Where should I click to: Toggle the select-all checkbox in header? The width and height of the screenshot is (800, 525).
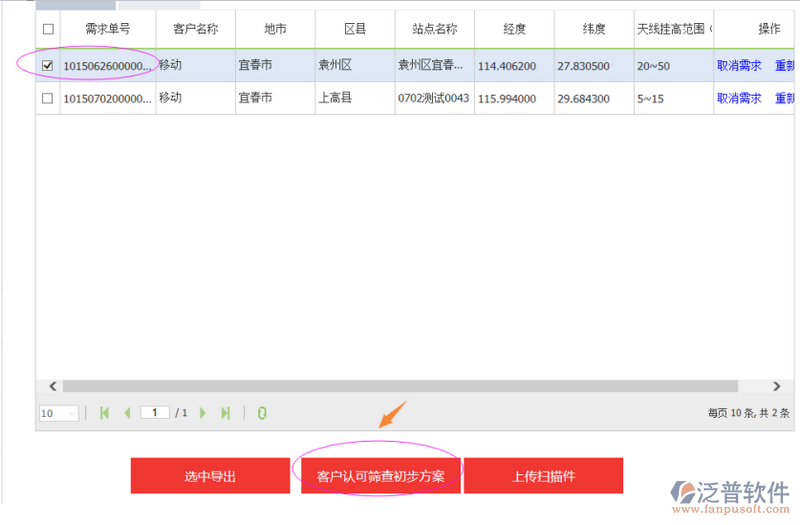tap(48, 30)
